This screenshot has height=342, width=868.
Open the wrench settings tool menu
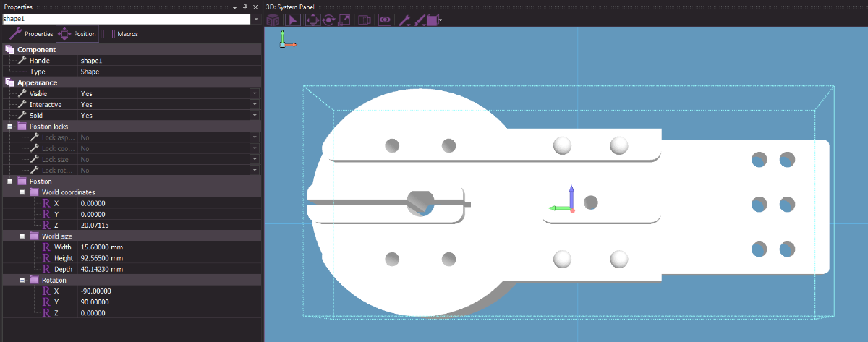tap(406, 20)
